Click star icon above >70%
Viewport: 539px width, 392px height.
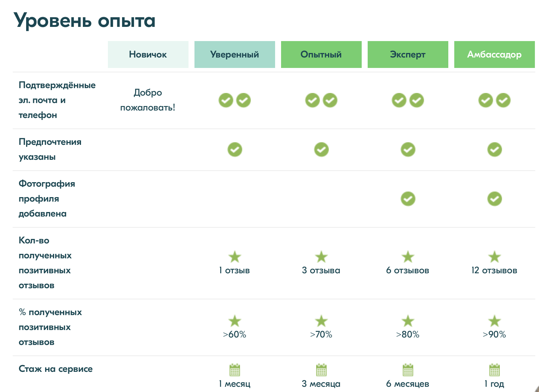pos(321,321)
